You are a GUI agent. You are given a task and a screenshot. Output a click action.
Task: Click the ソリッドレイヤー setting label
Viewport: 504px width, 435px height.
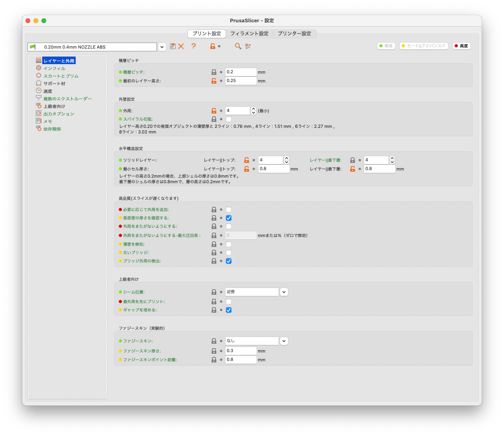140,160
